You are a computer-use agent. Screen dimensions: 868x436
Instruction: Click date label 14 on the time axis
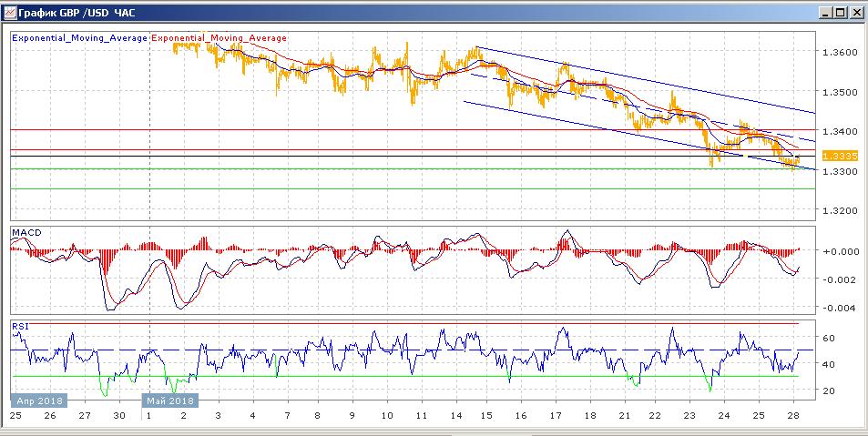click(x=456, y=416)
